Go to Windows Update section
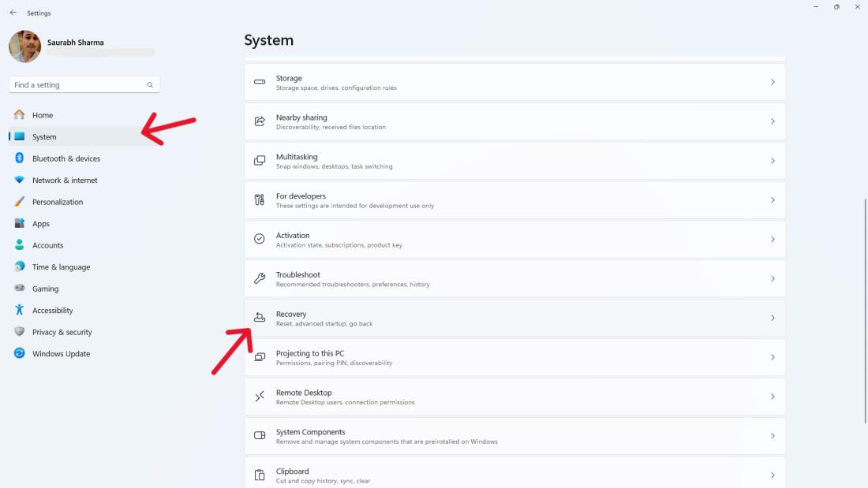868x488 pixels. point(61,354)
